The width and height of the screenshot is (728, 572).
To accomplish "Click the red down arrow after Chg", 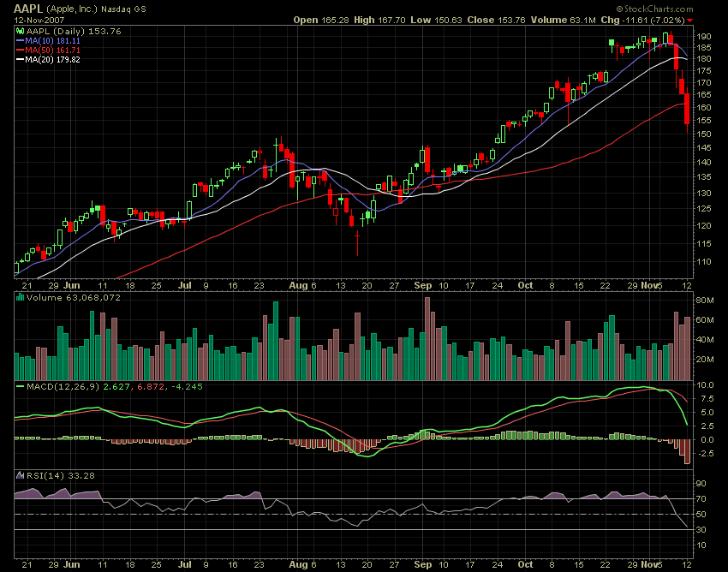I will 690,21.
